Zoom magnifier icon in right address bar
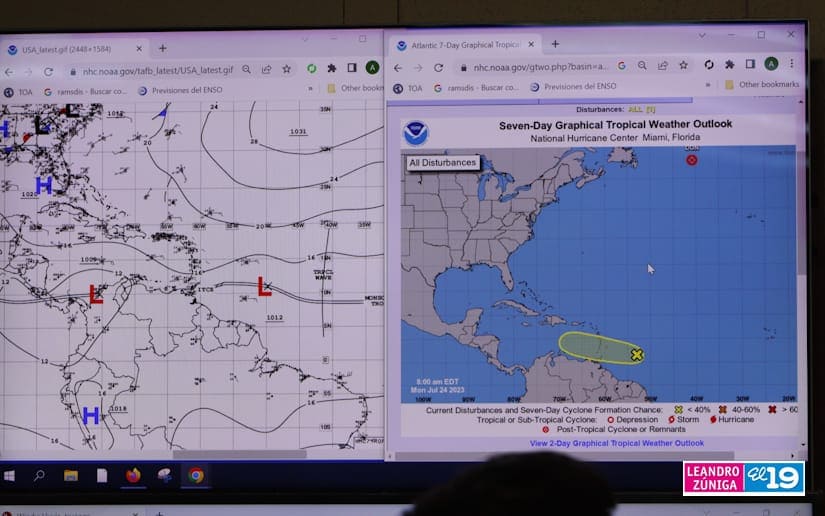This screenshot has height=516, width=825. 642,65
